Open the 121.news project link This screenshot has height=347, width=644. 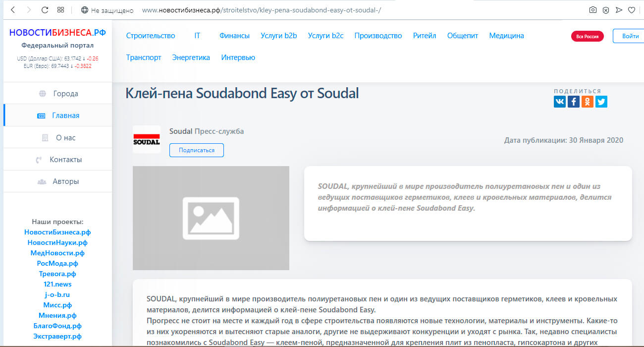pyautogui.click(x=57, y=284)
